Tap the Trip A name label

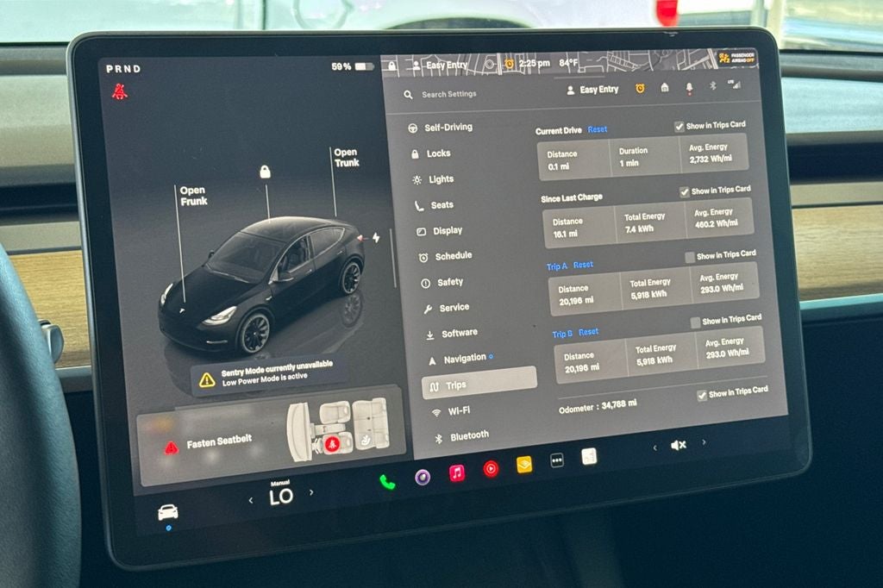[556, 266]
